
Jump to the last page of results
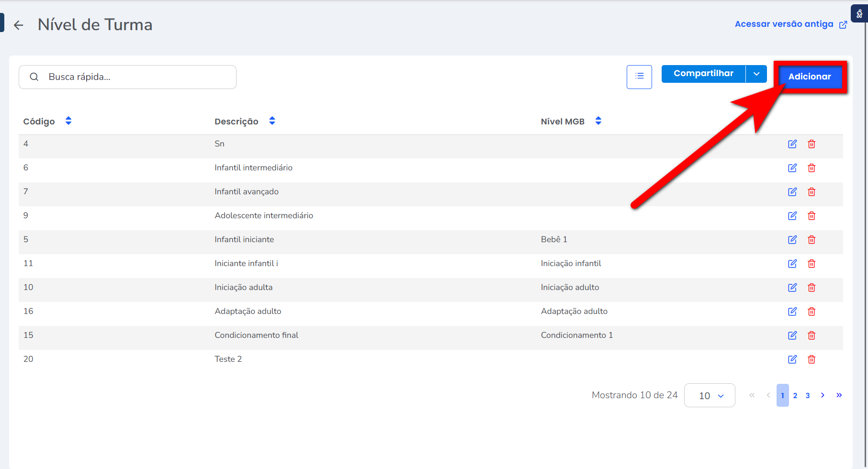pos(839,395)
